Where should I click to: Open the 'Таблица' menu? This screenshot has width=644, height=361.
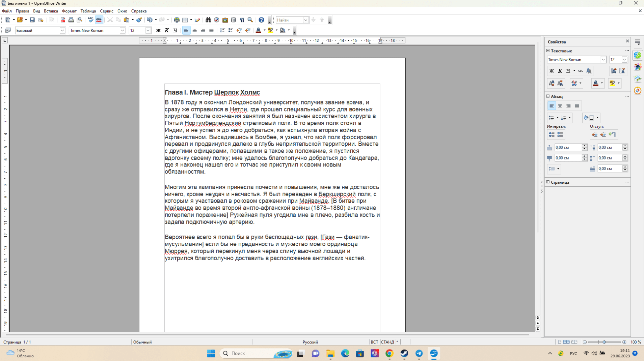88,11
